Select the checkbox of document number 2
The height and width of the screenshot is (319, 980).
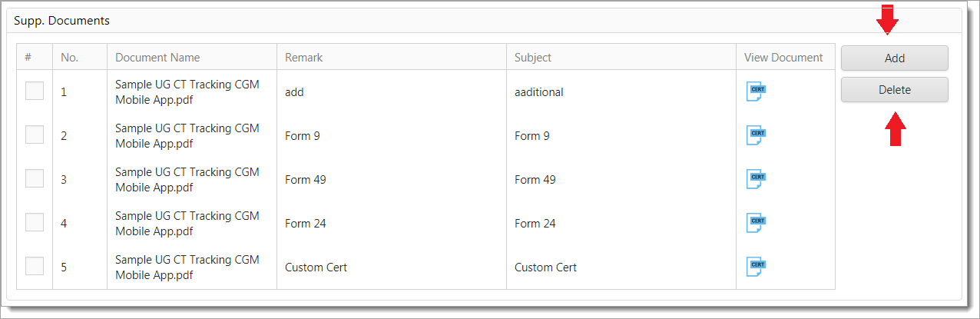(x=35, y=135)
